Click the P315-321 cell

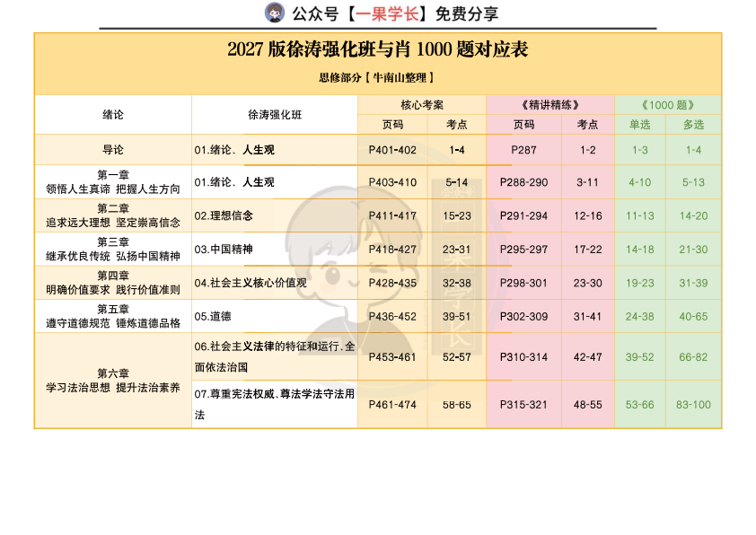click(x=523, y=405)
